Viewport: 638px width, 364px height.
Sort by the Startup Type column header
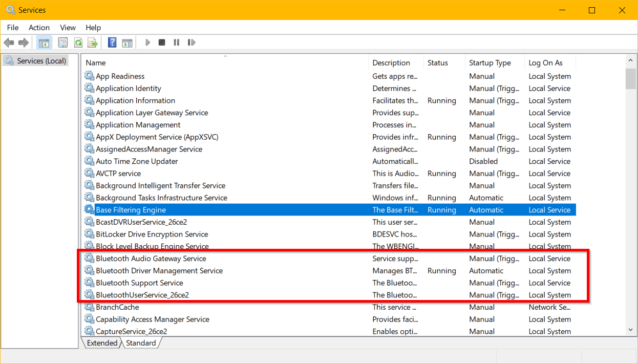click(490, 62)
